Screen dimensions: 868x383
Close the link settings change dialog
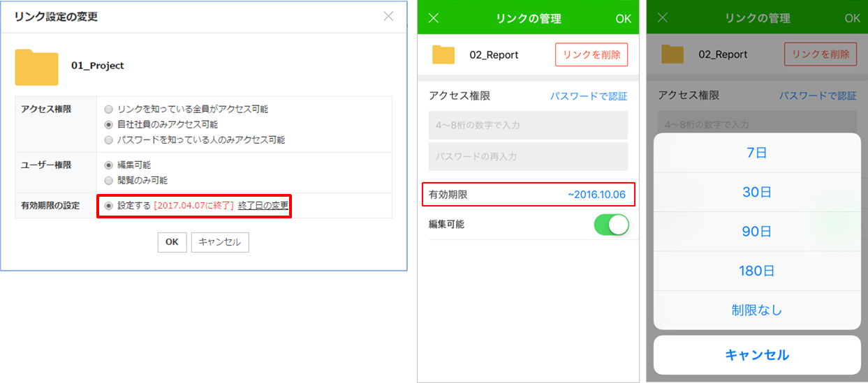388,16
